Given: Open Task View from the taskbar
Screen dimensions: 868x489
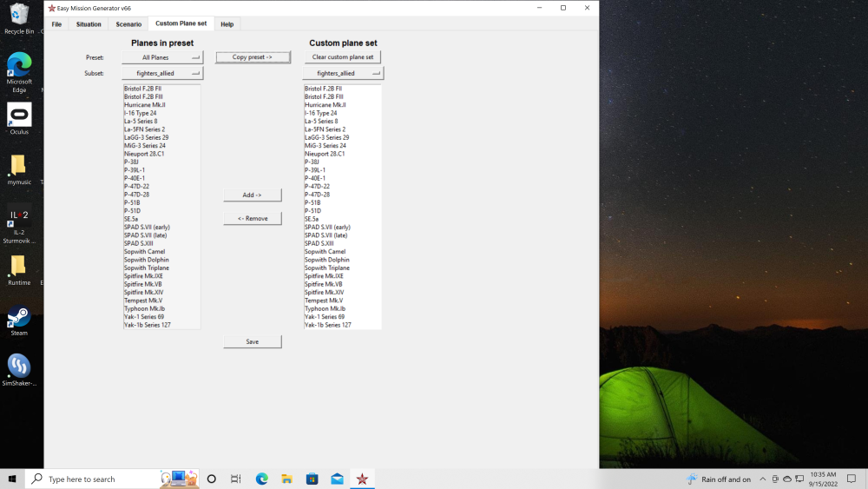Looking at the screenshot, I should click(x=236, y=479).
